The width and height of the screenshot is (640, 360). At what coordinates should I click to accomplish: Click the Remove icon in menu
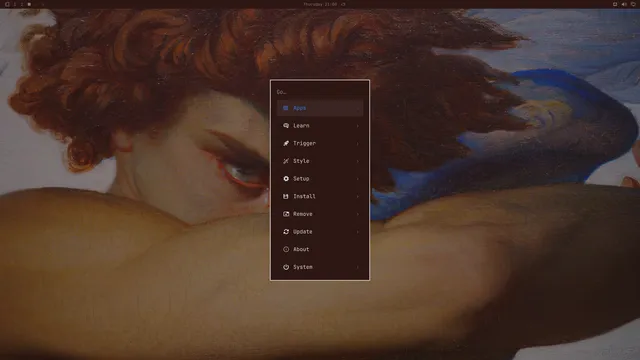tap(286, 214)
